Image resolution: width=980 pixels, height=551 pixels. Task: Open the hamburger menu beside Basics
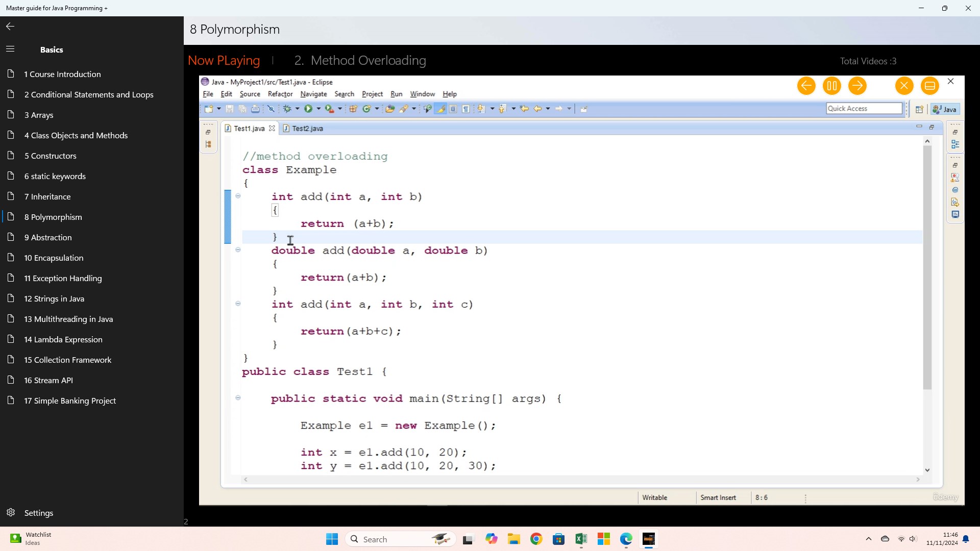(10, 49)
